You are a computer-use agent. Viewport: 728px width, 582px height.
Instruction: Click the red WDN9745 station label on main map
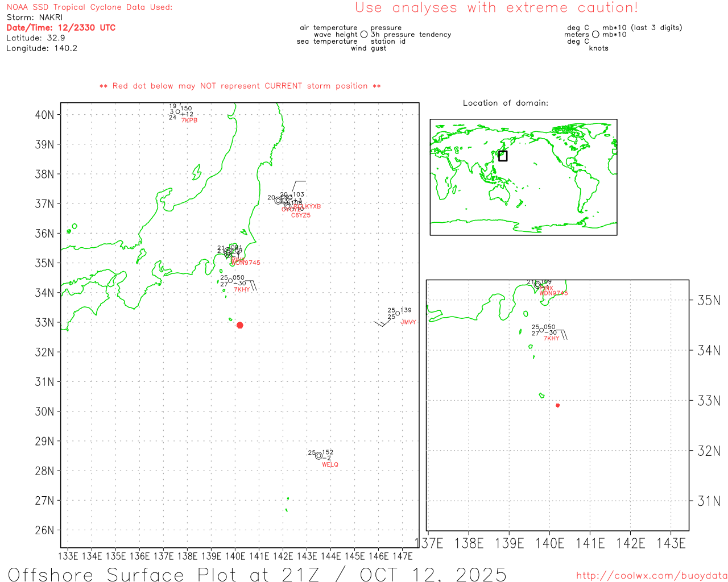[246, 263]
